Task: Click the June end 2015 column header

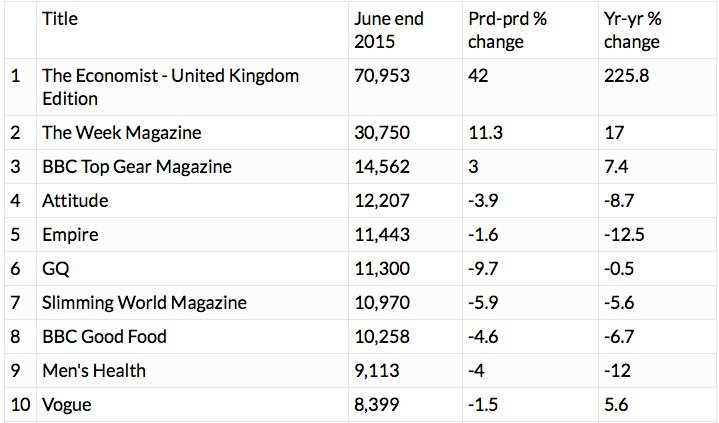Action: point(389,30)
